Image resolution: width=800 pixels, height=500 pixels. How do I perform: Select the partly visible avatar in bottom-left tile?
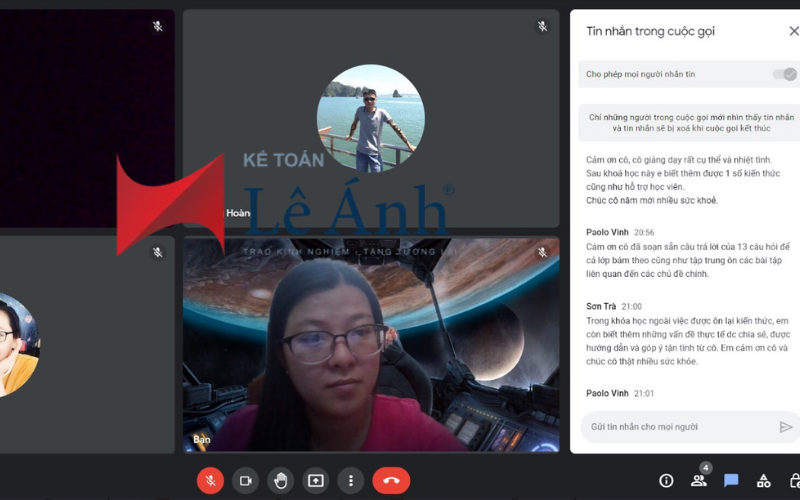[x=19, y=345]
